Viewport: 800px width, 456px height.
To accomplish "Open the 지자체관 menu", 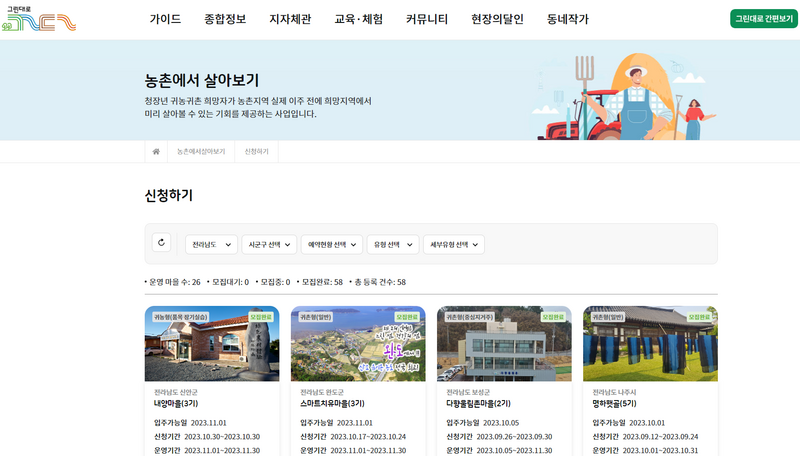I will [290, 19].
